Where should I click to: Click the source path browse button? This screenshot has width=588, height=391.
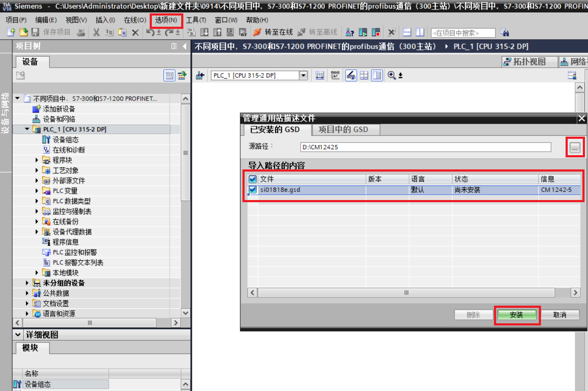point(575,147)
